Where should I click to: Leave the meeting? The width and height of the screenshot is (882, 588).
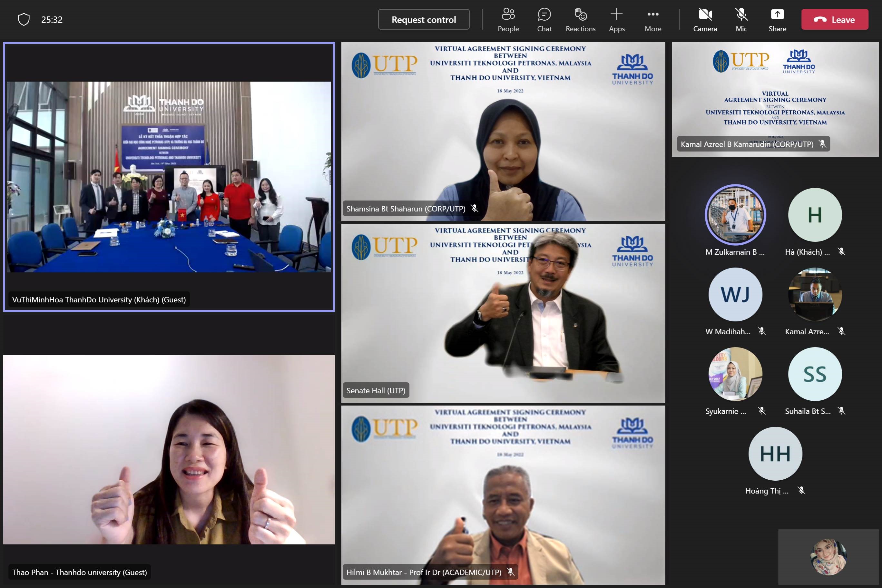835,19
